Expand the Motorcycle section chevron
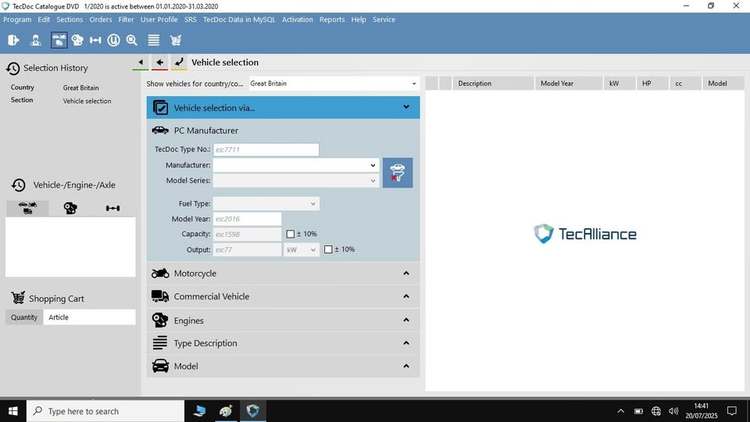Image resolution: width=750 pixels, height=422 pixels. pos(406,273)
